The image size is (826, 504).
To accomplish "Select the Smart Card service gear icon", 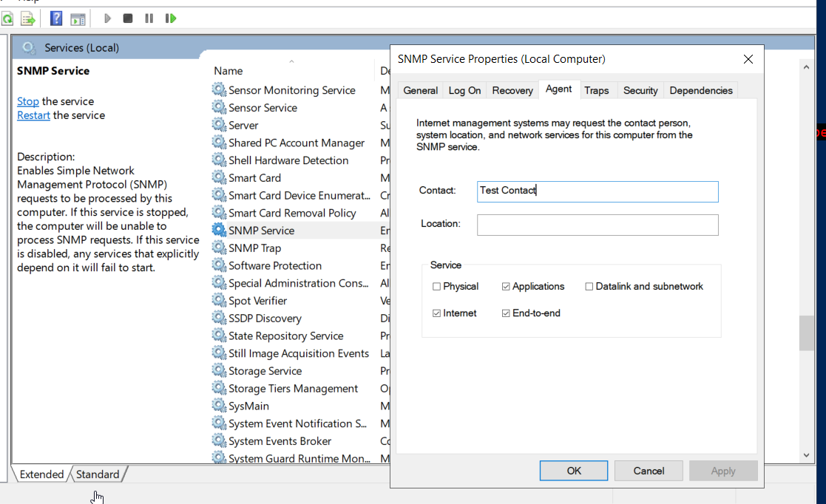I will pyautogui.click(x=219, y=177).
